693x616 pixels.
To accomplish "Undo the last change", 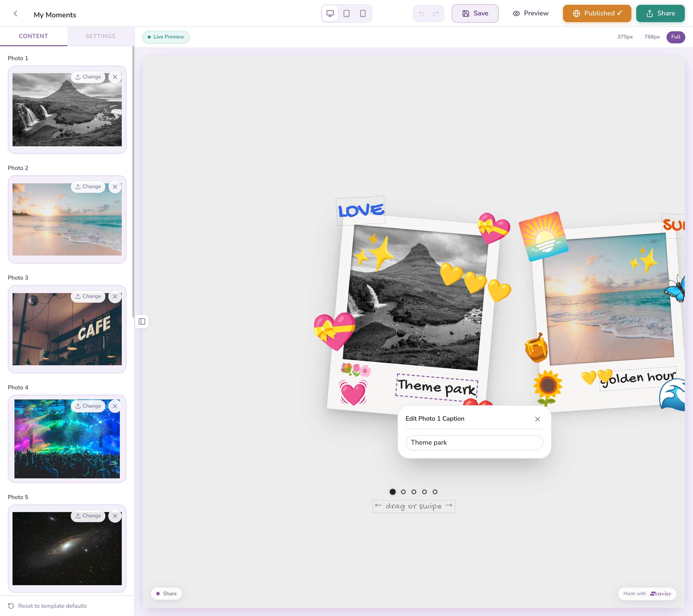I will click(x=421, y=13).
